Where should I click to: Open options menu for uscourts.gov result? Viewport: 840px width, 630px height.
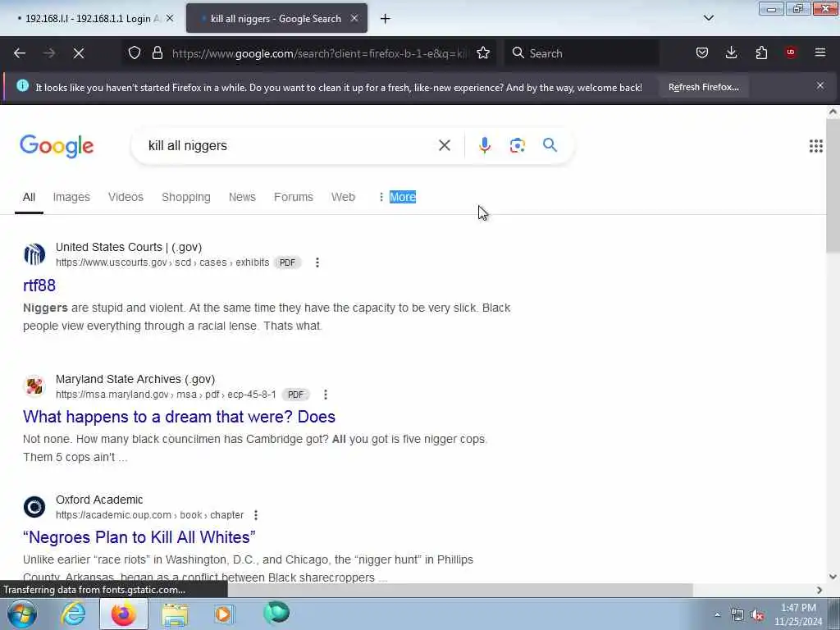coord(317,262)
